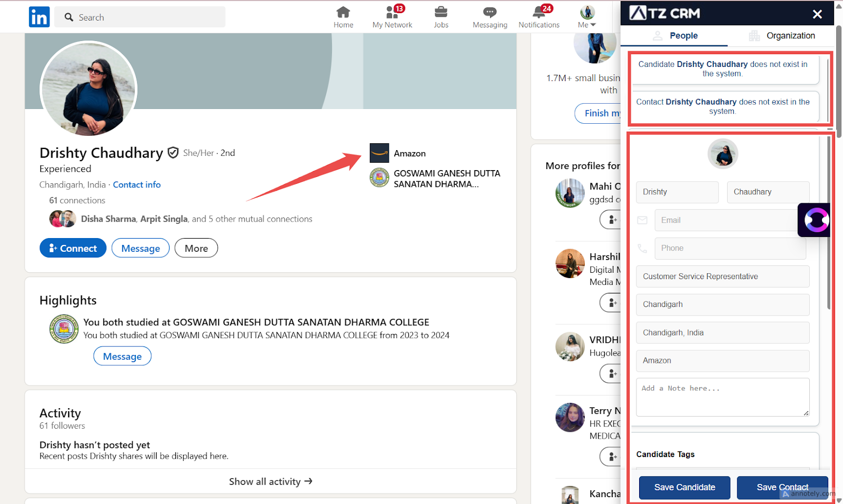Click the college logo in Highlights
Viewport: 843px width, 504px height.
pyautogui.click(x=64, y=329)
